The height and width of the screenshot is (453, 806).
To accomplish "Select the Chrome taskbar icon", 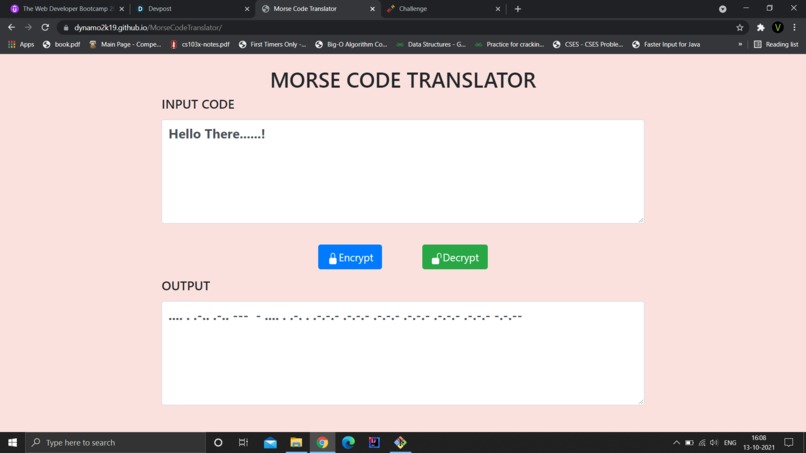I will tap(322, 442).
